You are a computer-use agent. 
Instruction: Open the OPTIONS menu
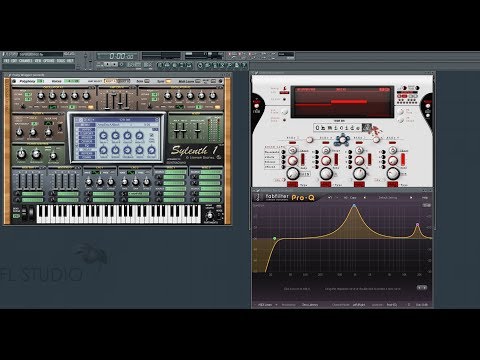[49, 61]
